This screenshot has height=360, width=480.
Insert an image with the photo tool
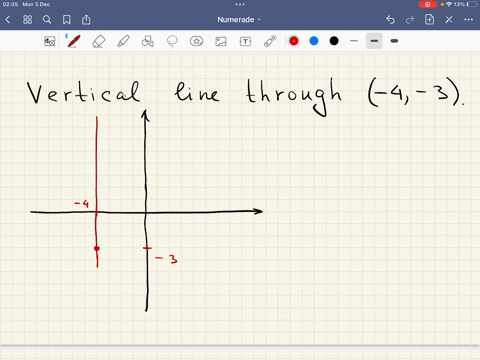(x=221, y=41)
